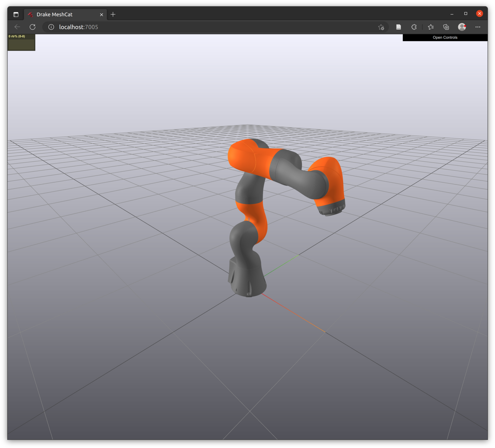Reload the localhost page
The height and width of the screenshot is (448, 495).
[x=33, y=27]
